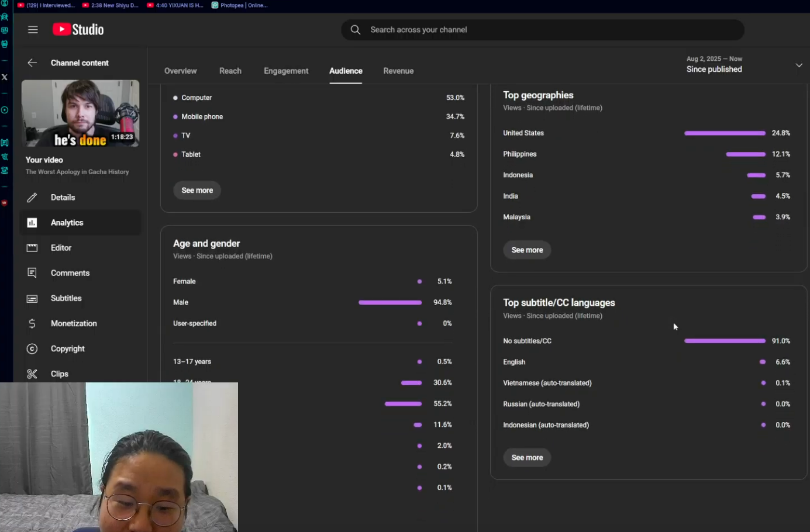The height and width of the screenshot is (532, 810).
Task: Open the '2:38 New Shiyu D...' browser tab
Action: pos(111,5)
